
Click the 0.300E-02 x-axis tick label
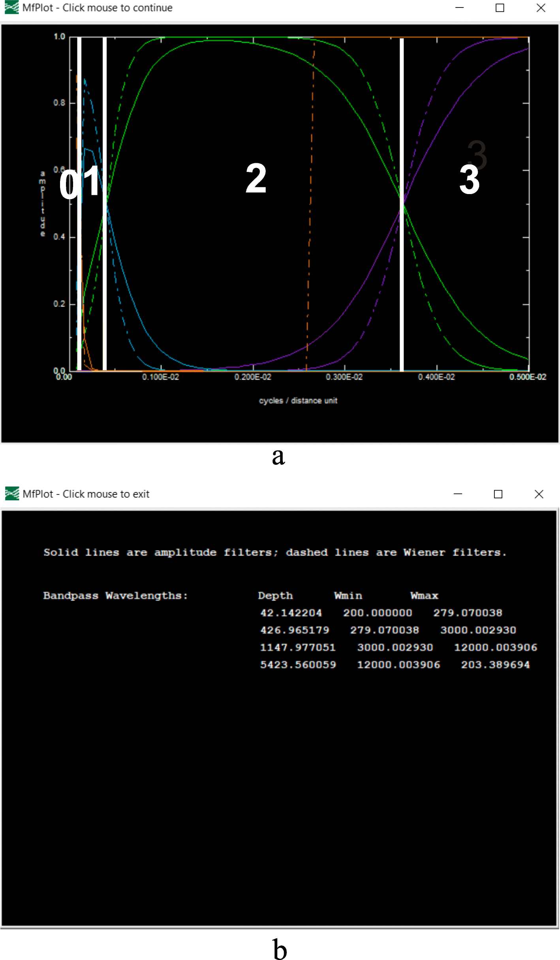344,377
